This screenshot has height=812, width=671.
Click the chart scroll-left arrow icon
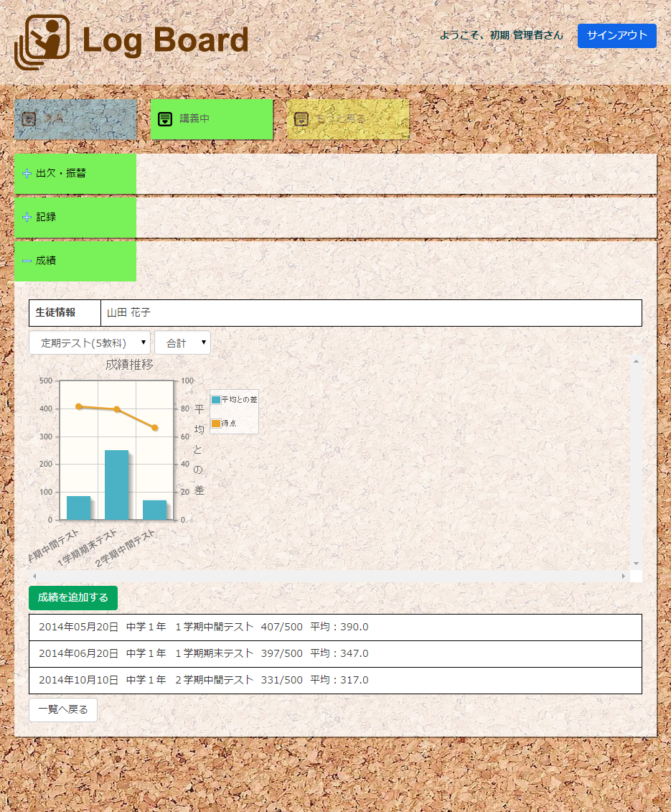click(x=34, y=577)
